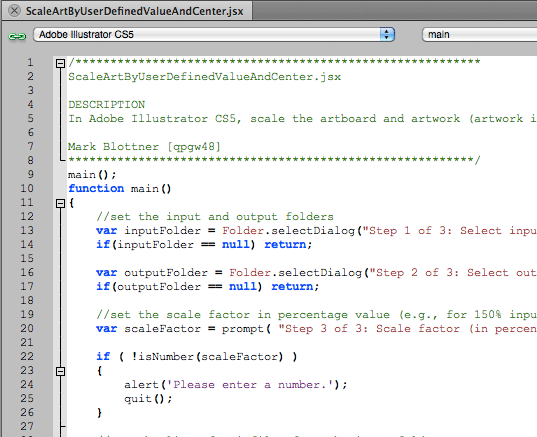Click the 'Please enter a number.' string
537x437 pixels.
coord(249,385)
